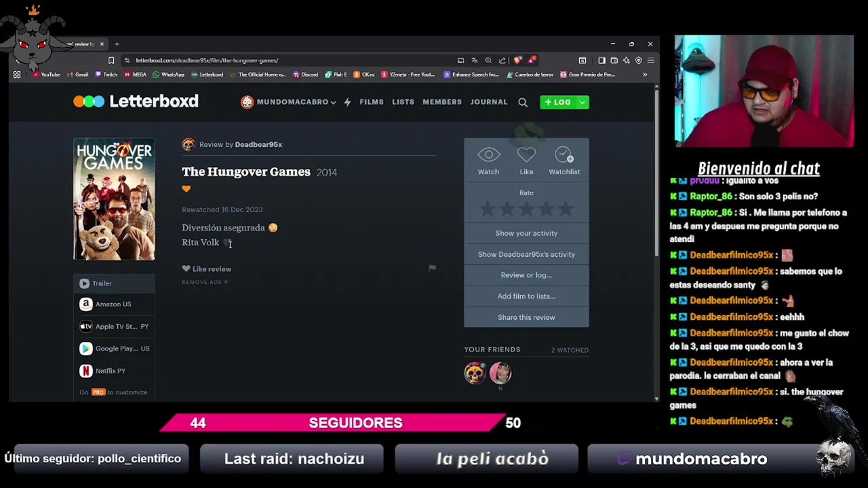
Task: Click Go PRO to customize link
Action: point(113,392)
